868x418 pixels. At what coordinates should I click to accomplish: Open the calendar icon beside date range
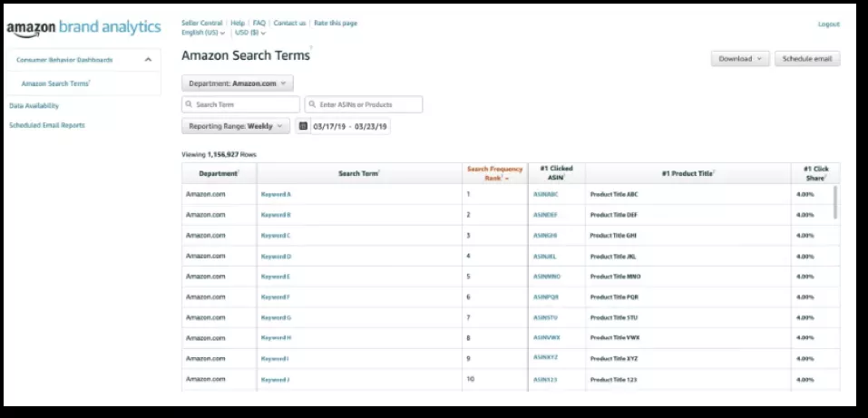pos(303,126)
